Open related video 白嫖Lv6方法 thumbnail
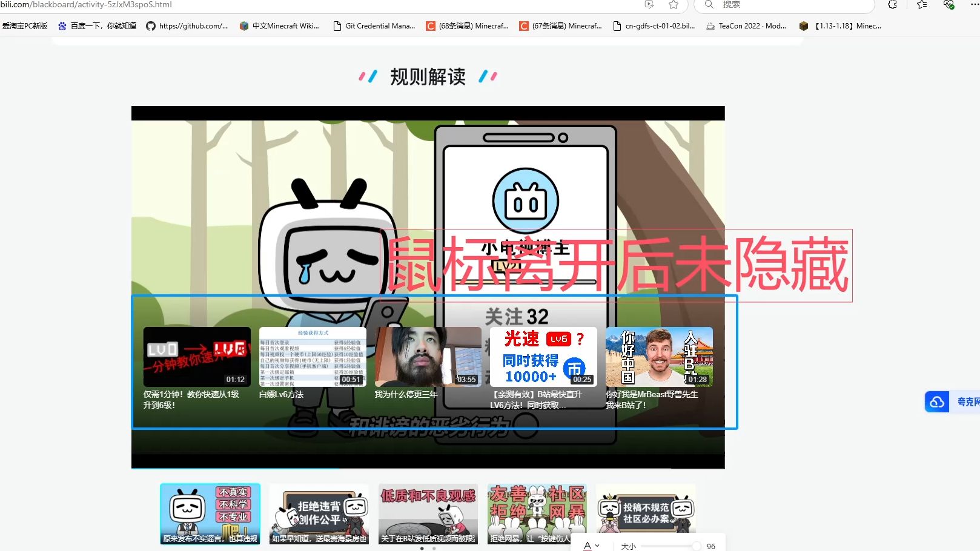980x551 pixels. click(x=313, y=357)
